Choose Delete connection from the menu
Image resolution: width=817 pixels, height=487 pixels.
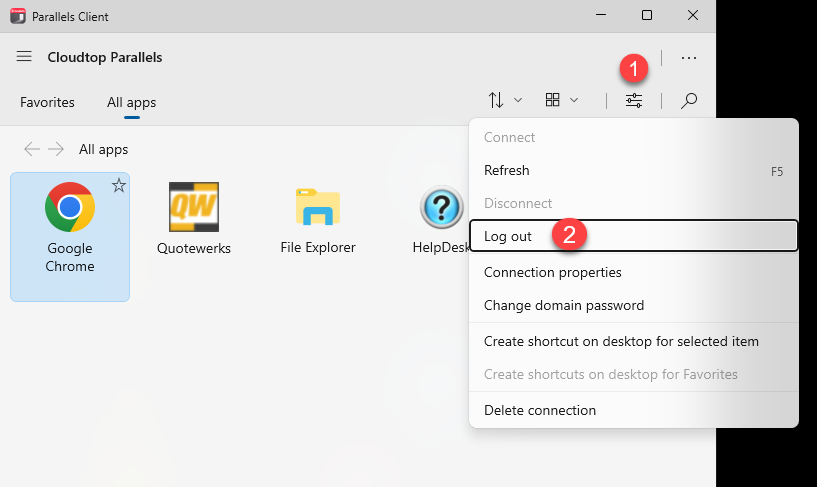point(539,410)
